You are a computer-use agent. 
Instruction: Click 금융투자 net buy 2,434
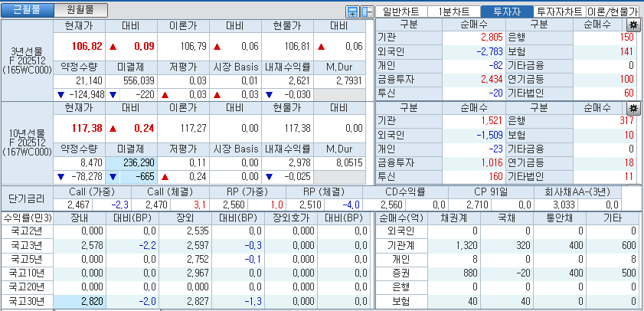pos(492,80)
